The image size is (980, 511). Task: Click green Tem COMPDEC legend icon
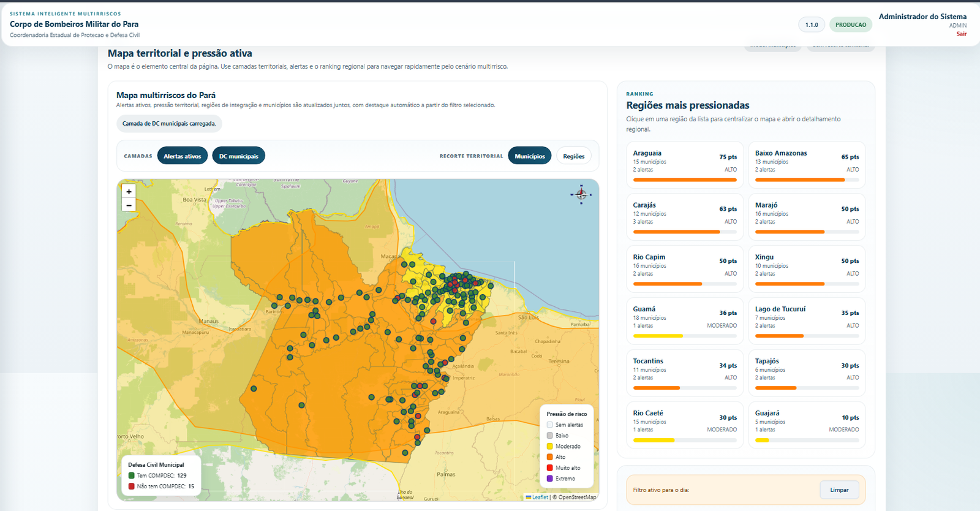pyautogui.click(x=131, y=475)
